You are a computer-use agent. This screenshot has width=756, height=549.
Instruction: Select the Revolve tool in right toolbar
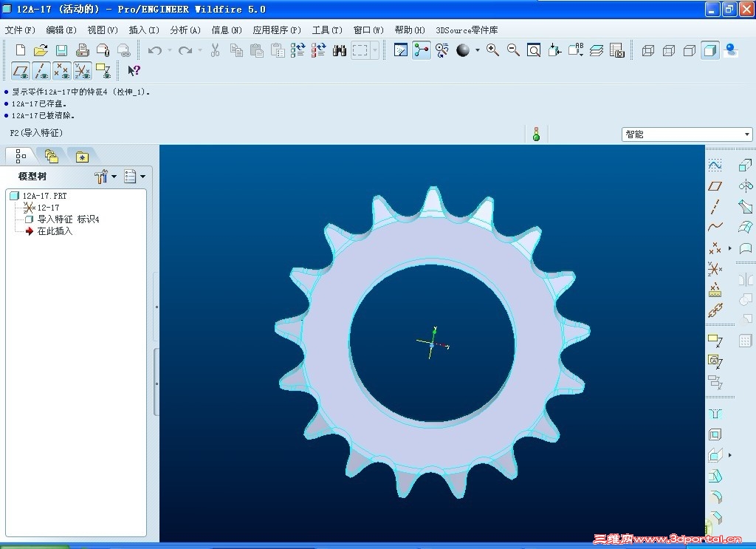[x=746, y=186]
